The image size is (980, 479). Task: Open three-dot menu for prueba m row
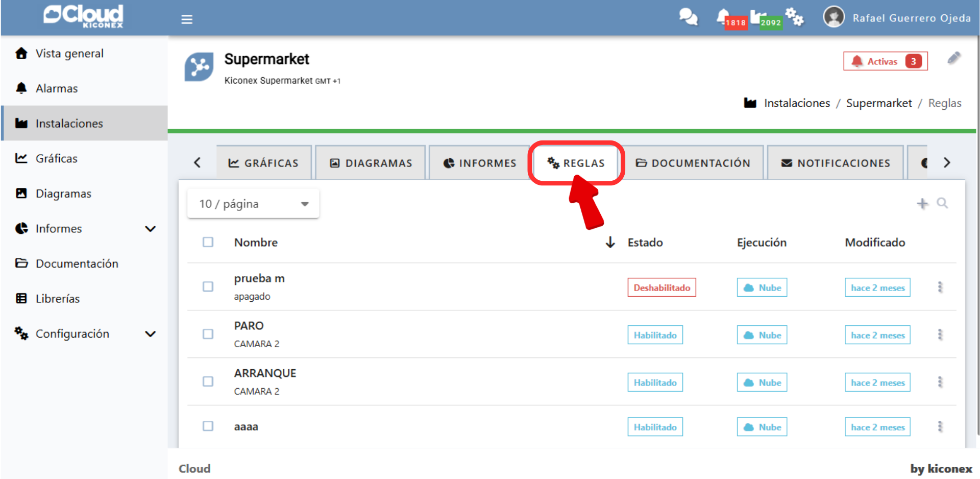tap(940, 287)
